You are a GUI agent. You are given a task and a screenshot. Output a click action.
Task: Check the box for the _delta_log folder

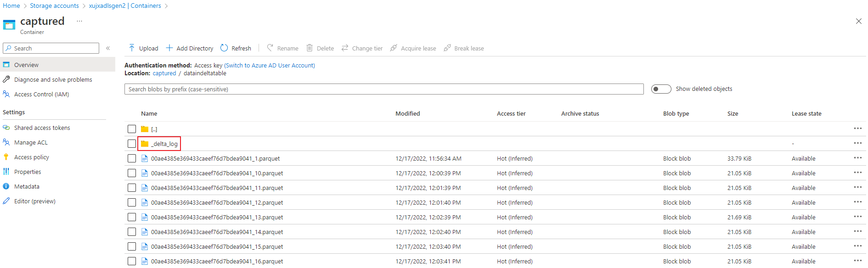(132, 144)
